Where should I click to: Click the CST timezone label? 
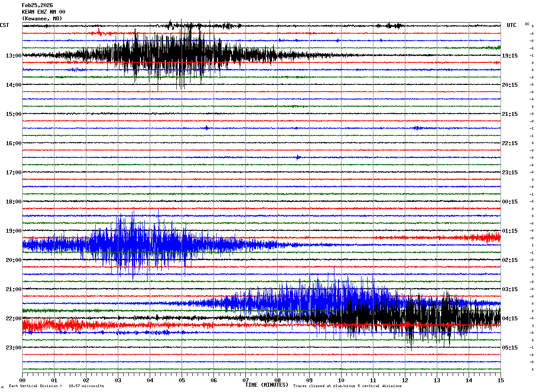click(4, 25)
